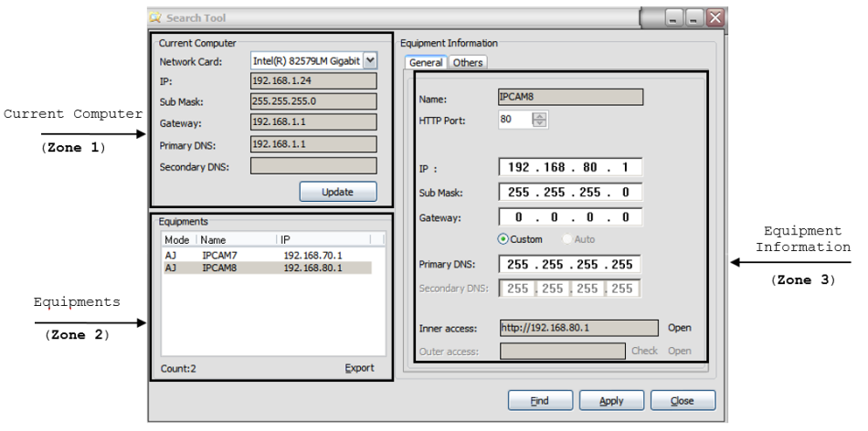Click the Search Tool title bar icon

tap(156, 18)
